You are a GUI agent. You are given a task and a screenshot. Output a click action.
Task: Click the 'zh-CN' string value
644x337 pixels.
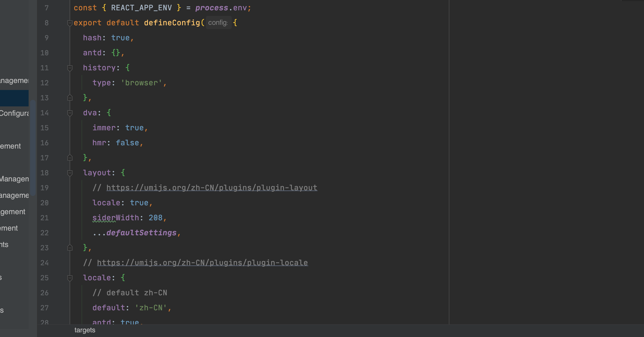[x=151, y=307]
